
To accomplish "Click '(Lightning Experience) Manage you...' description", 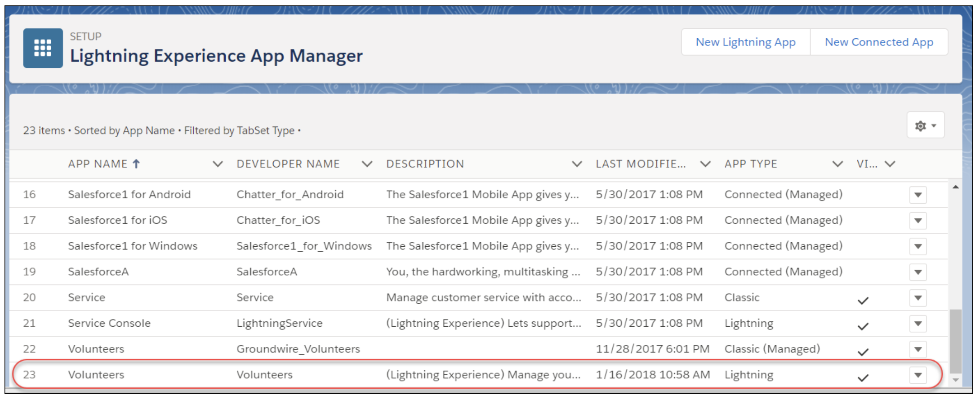I will (484, 375).
